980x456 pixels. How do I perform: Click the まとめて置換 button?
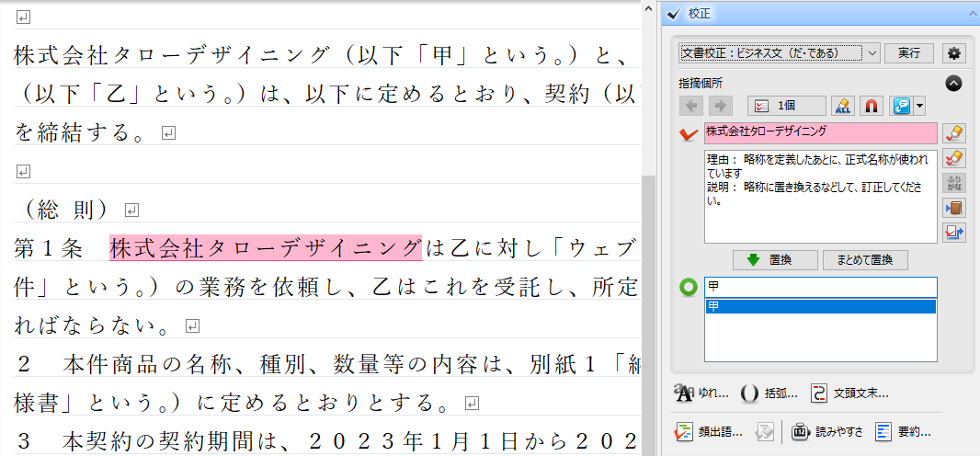point(864,260)
